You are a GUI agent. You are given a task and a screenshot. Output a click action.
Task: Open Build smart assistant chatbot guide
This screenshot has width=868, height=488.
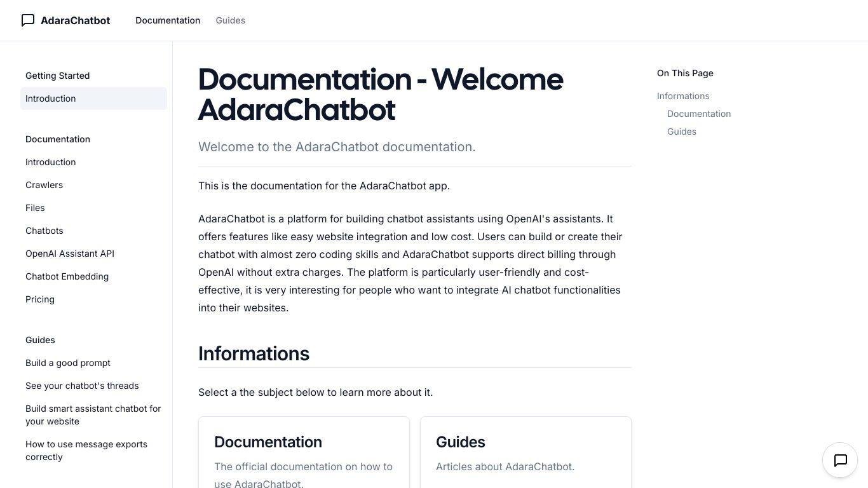tap(93, 415)
